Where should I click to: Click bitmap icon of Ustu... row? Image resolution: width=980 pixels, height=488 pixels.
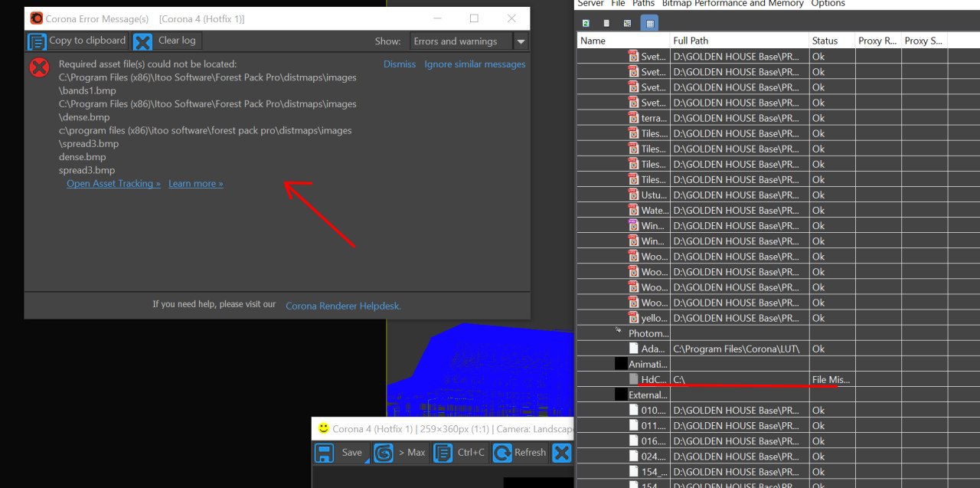[x=633, y=194]
